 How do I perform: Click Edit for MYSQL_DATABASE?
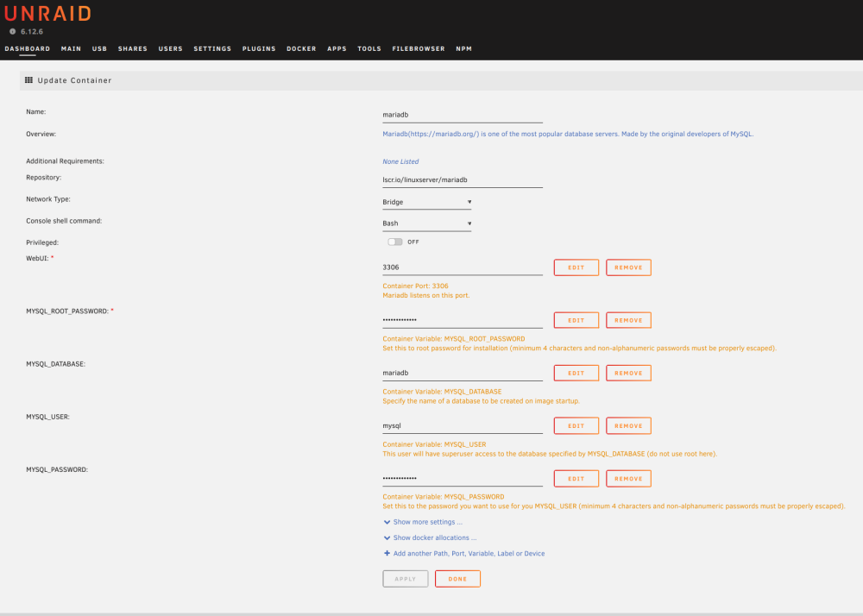[x=576, y=374]
